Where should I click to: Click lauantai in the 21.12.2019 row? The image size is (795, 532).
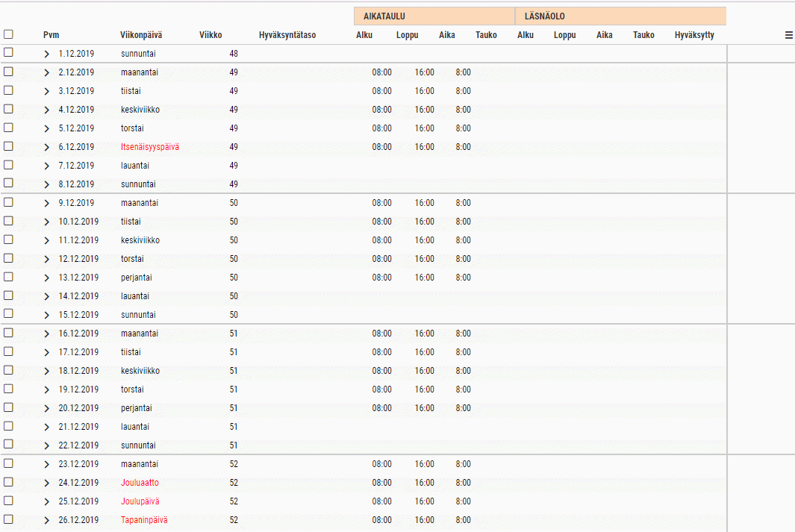click(135, 427)
